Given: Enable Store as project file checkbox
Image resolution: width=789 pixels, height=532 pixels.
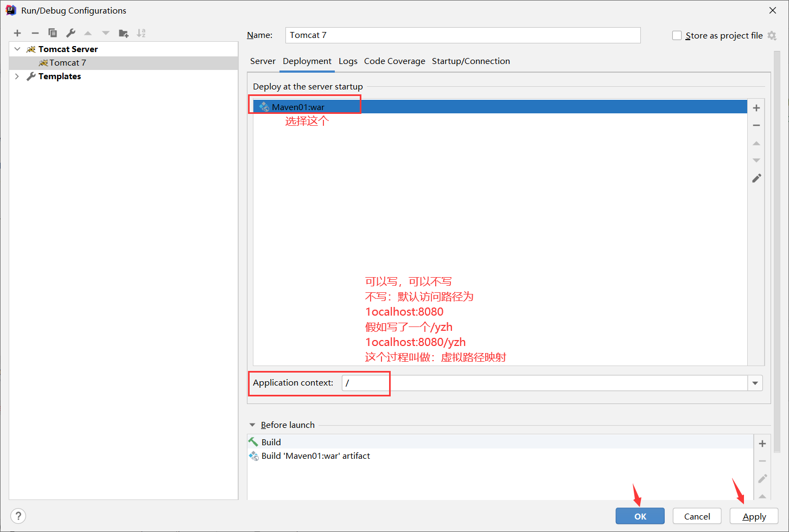Looking at the screenshot, I should (677, 35).
